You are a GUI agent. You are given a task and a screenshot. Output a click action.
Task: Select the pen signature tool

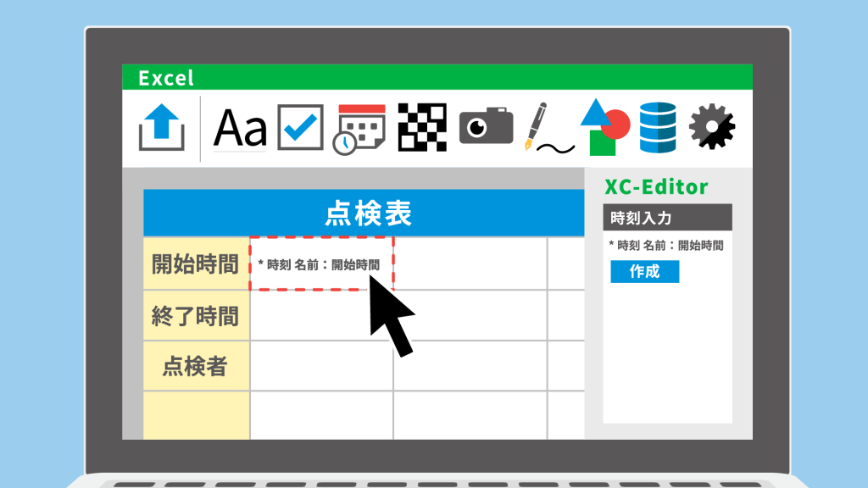[546, 129]
